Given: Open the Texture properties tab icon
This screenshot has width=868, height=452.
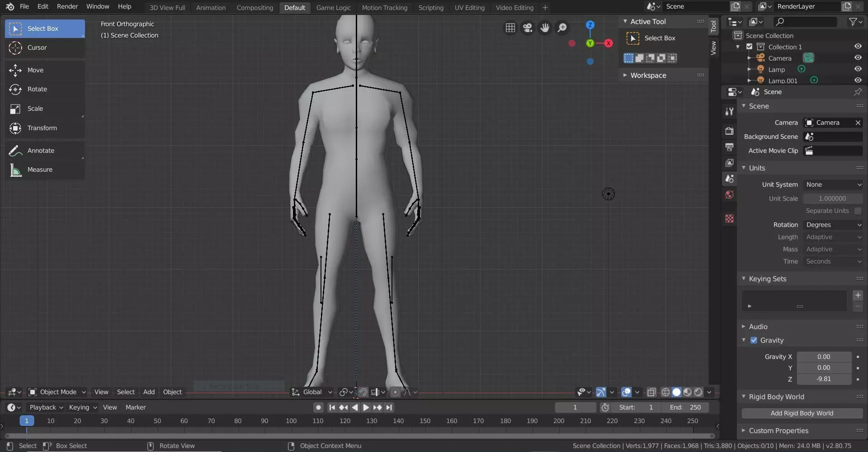Looking at the screenshot, I should 729,219.
